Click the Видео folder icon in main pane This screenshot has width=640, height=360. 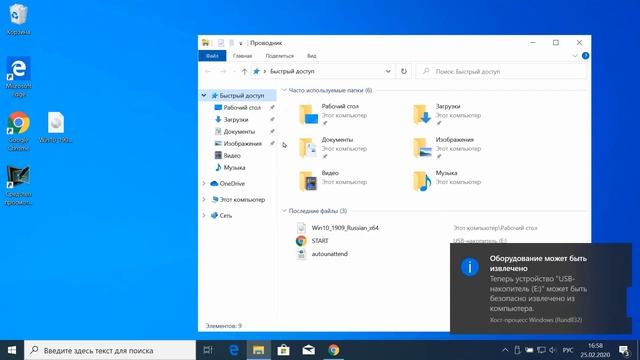point(308,181)
